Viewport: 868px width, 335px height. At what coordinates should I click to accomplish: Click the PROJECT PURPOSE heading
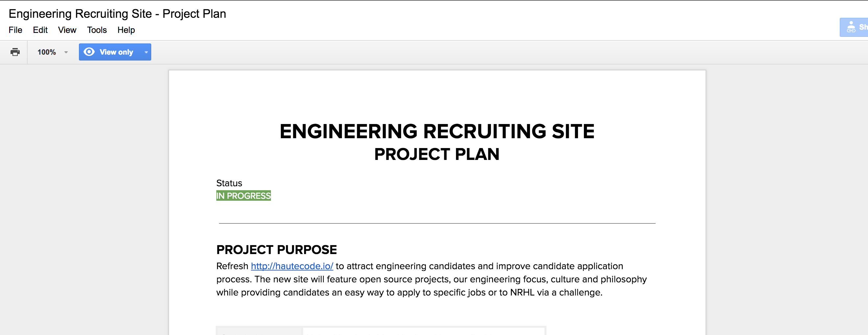[276, 250]
